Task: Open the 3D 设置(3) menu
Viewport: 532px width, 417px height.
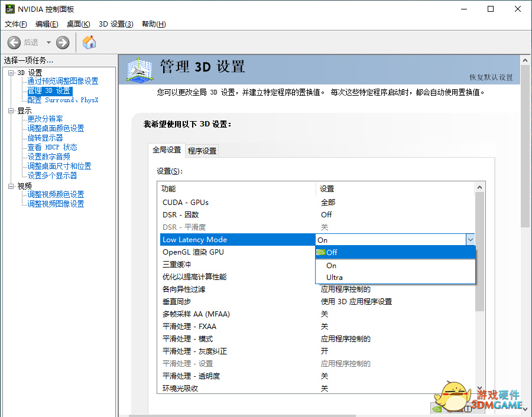Action: point(116,24)
